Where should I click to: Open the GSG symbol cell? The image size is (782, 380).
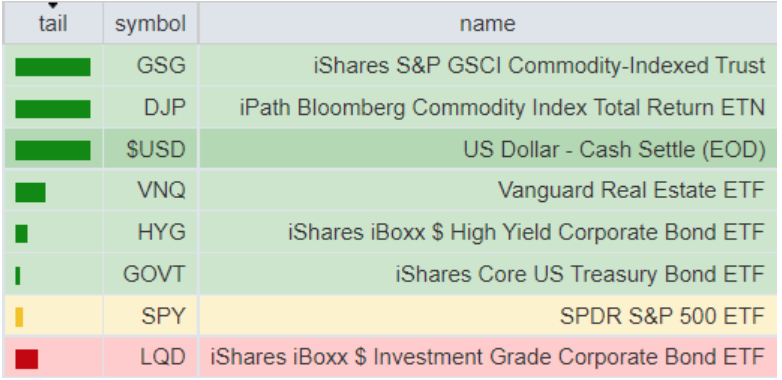pyautogui.click(x=151, y=65)
